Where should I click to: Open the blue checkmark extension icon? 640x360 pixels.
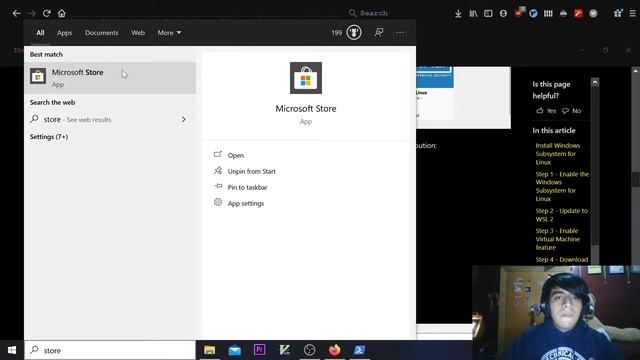pos(533,13)
